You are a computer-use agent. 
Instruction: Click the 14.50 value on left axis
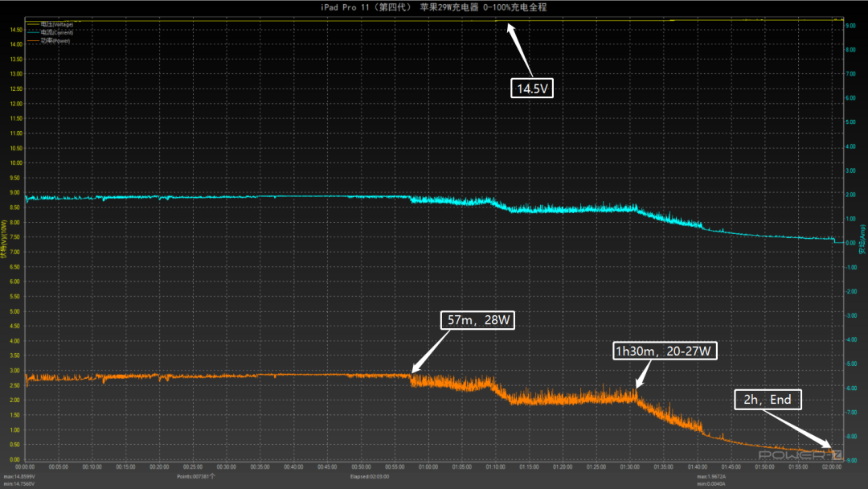15,30
